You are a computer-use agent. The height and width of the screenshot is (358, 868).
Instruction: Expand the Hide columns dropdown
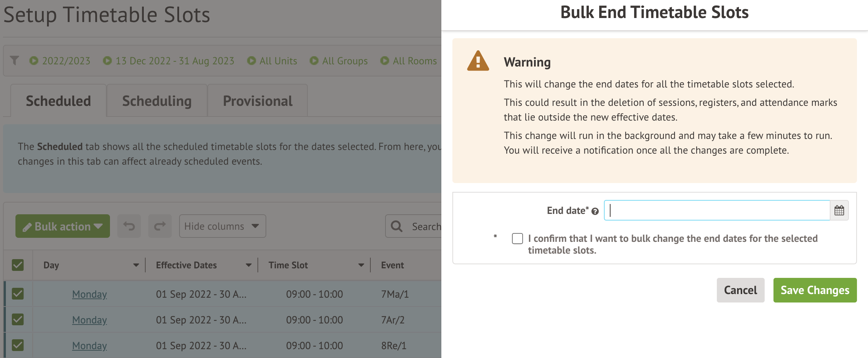[222, 226]
